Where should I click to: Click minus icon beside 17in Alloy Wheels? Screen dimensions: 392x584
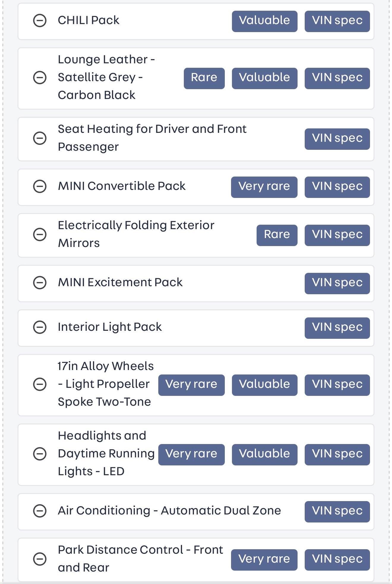pos(39,384)
